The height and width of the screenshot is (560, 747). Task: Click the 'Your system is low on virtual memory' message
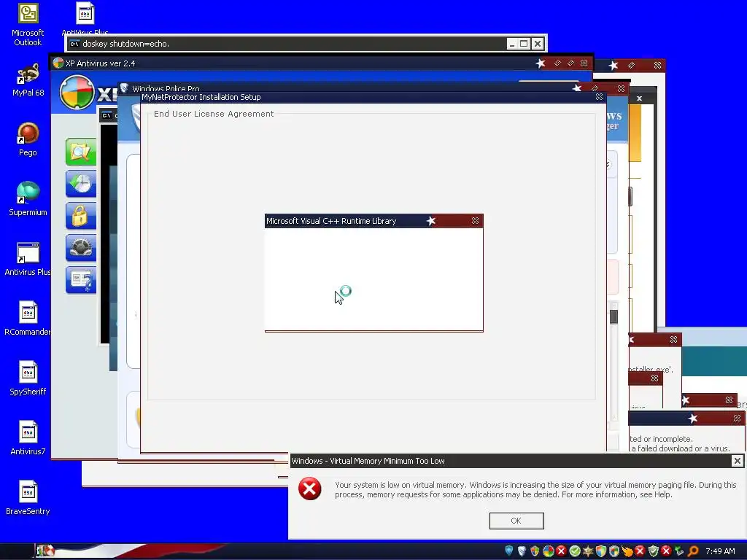coord(535,489)
